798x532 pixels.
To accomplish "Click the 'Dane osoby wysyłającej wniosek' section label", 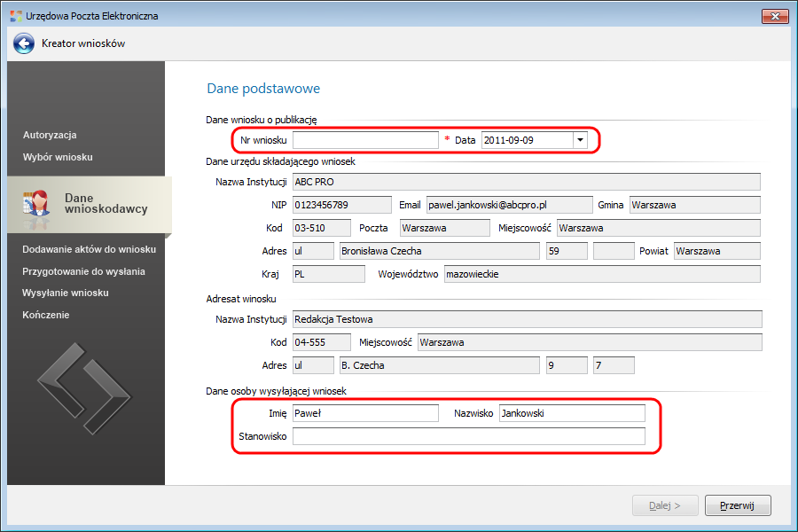I will (276, 391).
